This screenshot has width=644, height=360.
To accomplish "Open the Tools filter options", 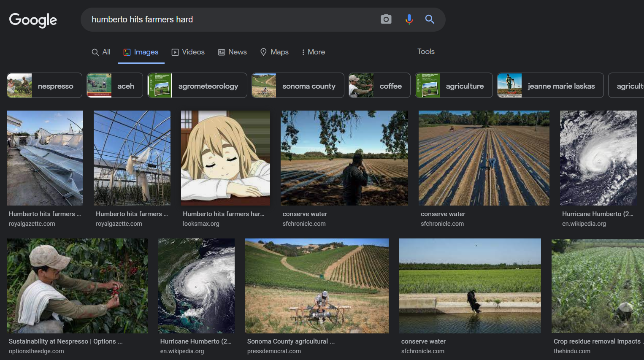I will [x=425, y=51].
